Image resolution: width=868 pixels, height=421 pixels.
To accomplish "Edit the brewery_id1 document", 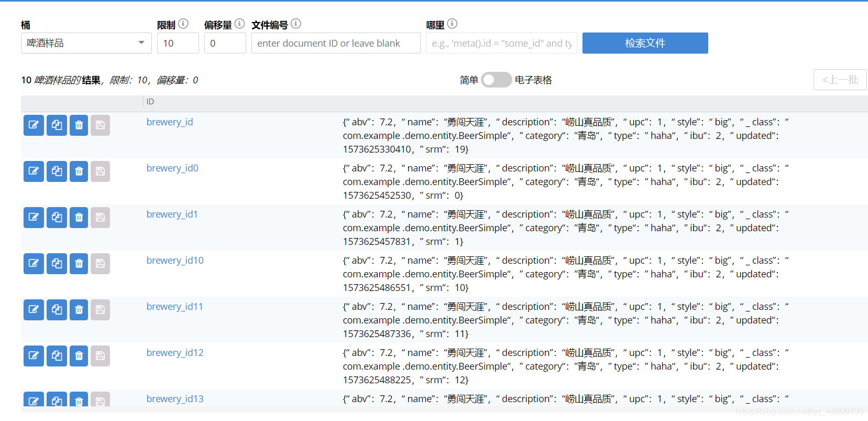I will point(34,218).
